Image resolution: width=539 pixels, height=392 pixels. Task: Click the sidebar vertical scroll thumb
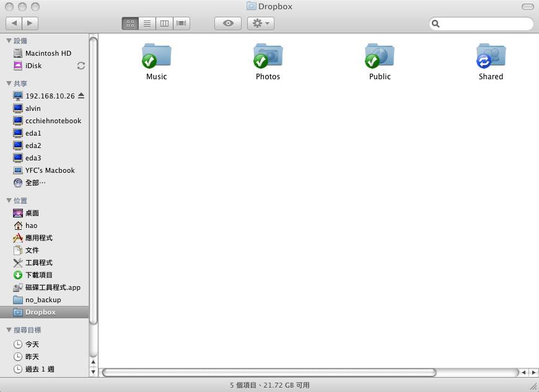coord(93,180)
